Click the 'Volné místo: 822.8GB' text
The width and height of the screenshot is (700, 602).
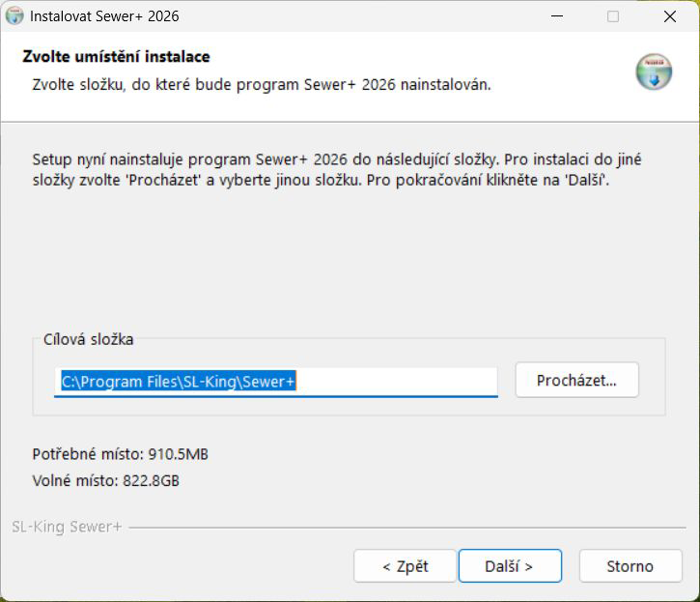coord(106,481)
